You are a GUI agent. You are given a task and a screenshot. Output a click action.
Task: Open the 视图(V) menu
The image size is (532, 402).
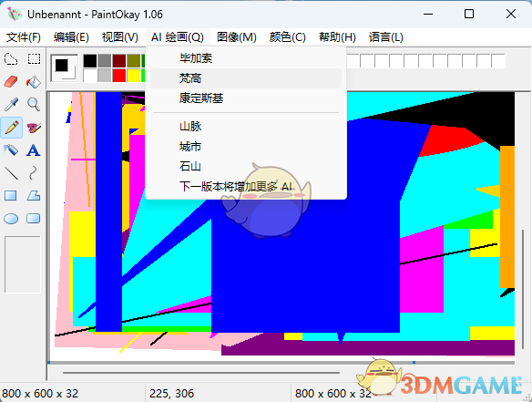coord(119,37)
